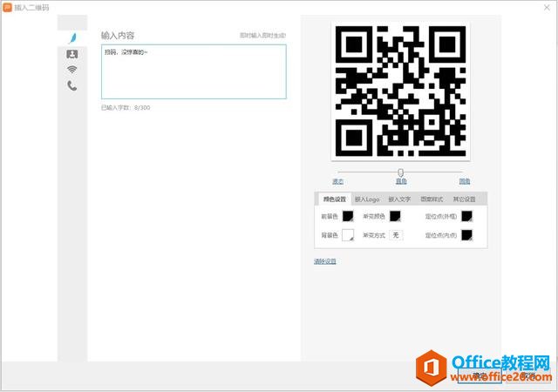Choose the 直角 shape style link
This screenshot has height=392, width=558.
(401, 181)
